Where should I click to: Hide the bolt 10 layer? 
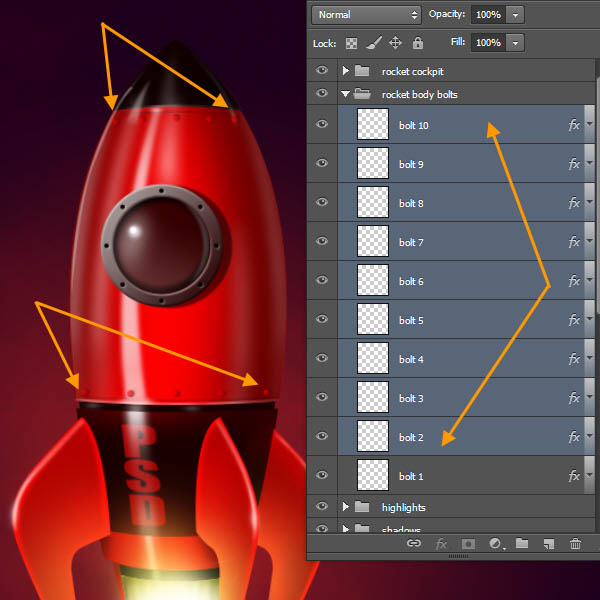[x=321, y=125]
